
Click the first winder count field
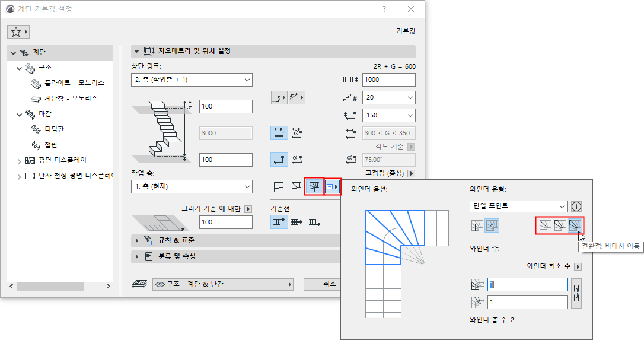pos(527,284)
